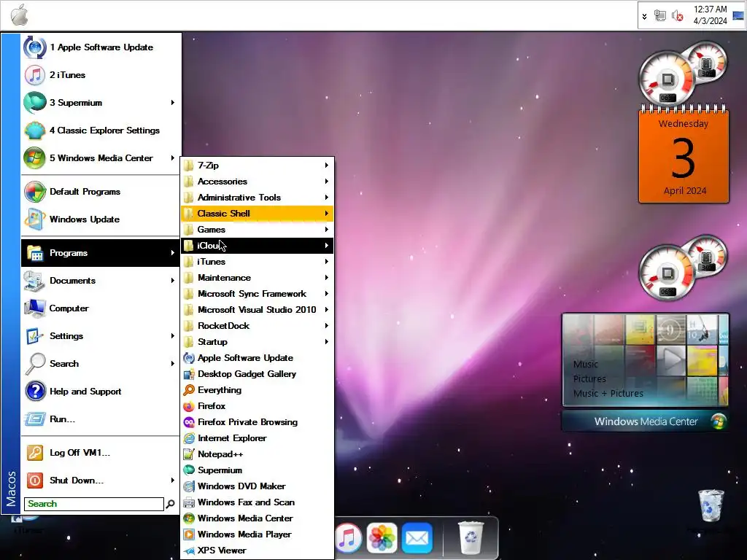Click the Shut Down... item
This screenshot has width=747, height=560.
pyautogui.click(x=101, y=480)
